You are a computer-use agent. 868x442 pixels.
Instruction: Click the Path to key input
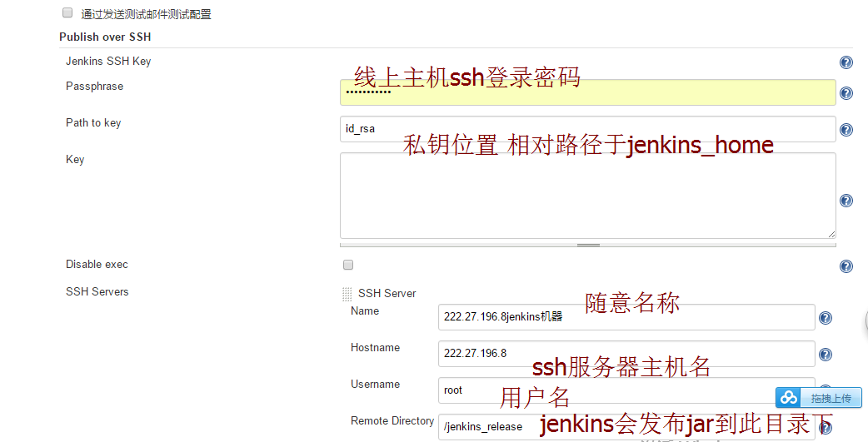click(x=588, y=129)
